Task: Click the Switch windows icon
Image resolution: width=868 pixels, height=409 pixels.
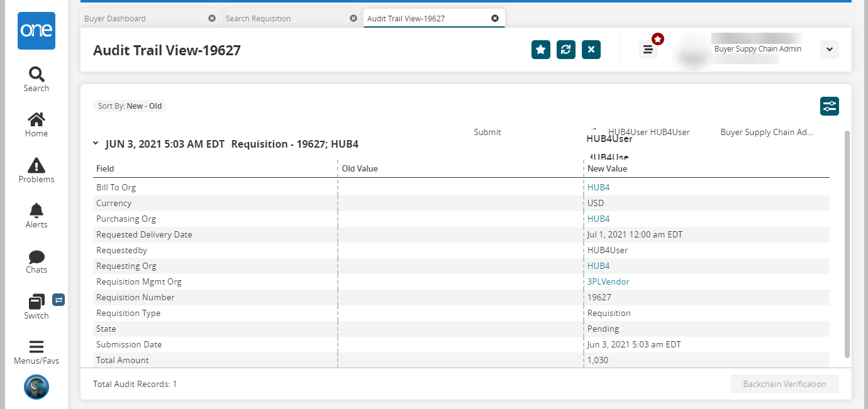Action: click(x=36, y=307)
